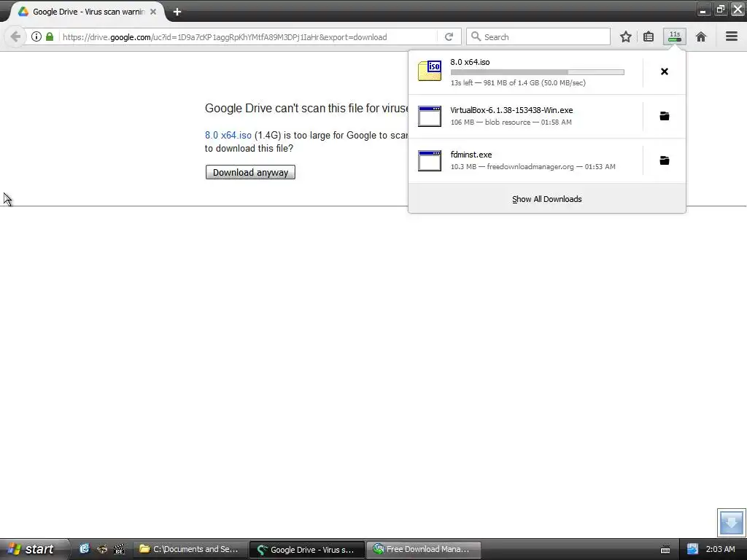Viewport: 747px width, 560px height.
Task: Close the Google Drive tab
Action: click(x=153, y=12)
